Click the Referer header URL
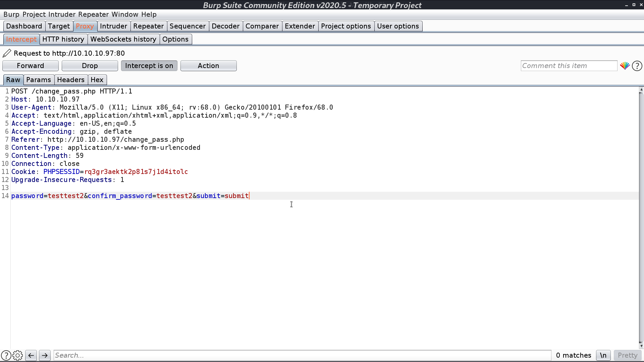 116,139
